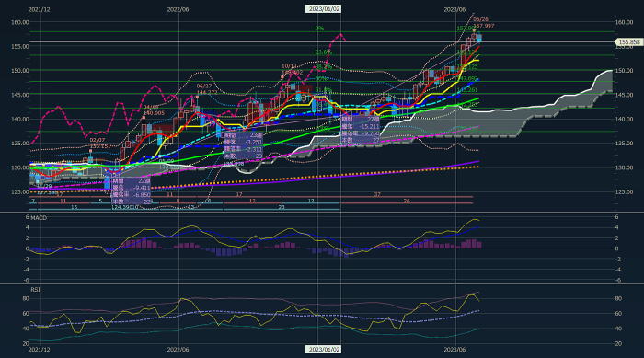Click MACD value -6 on the right axis
644x358 pixels.
(617, 281)
